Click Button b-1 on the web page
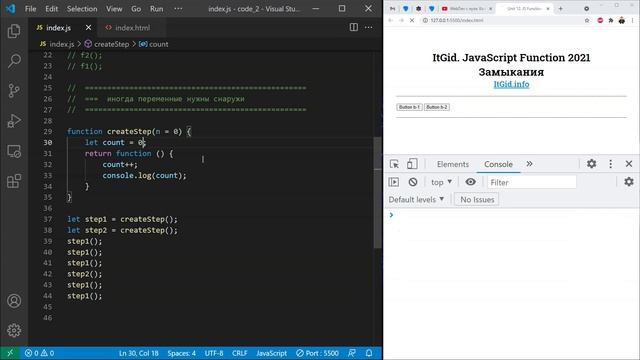The image size is (640, 360). pyautogui.click(x=409, y=107)
